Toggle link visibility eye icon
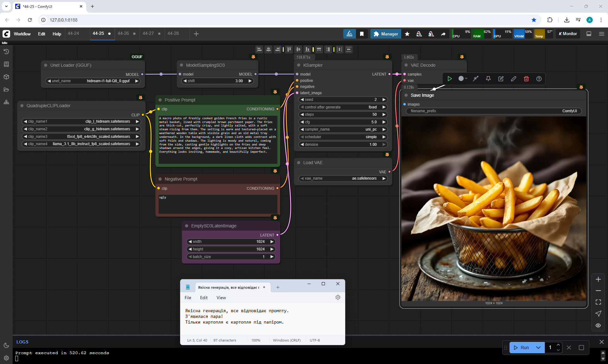608x364 pixels. (x=598, y=325)
